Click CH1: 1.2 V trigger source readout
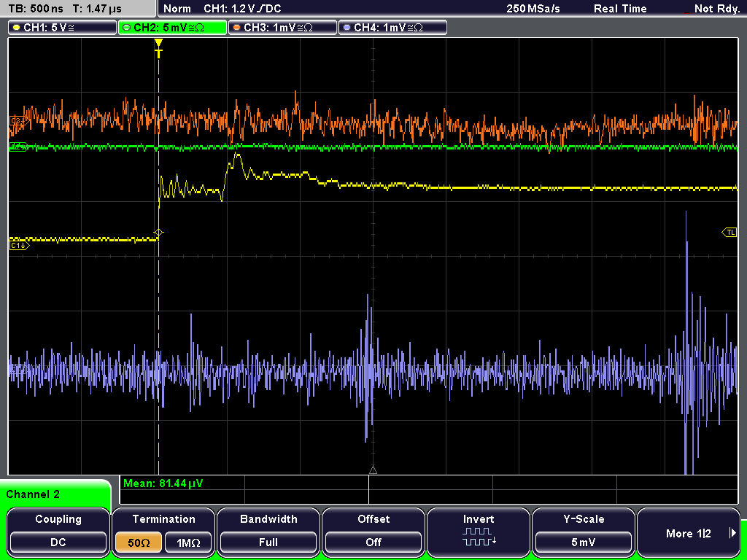This screenshot has height=560, width=747. [x=242, y=9]
